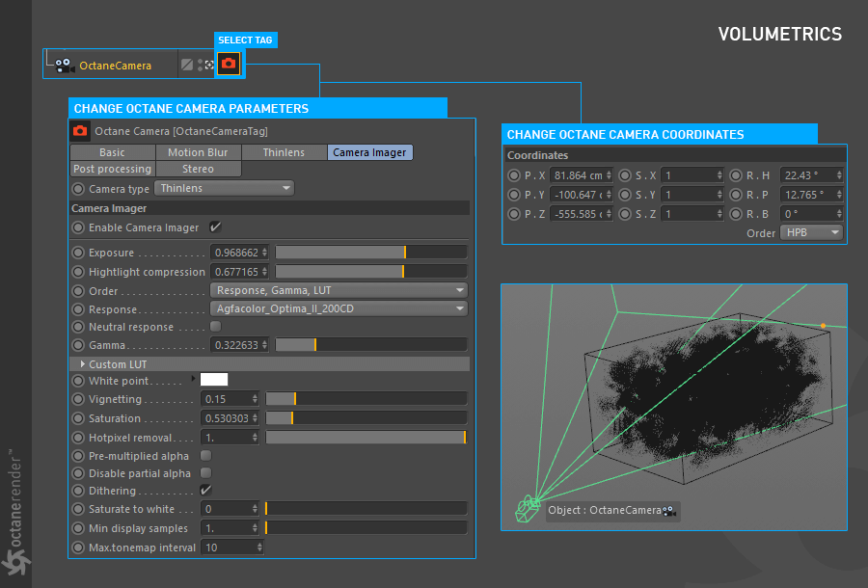
Task: Click the OctaneCamera object camera icon
Action: pos(65,66)
